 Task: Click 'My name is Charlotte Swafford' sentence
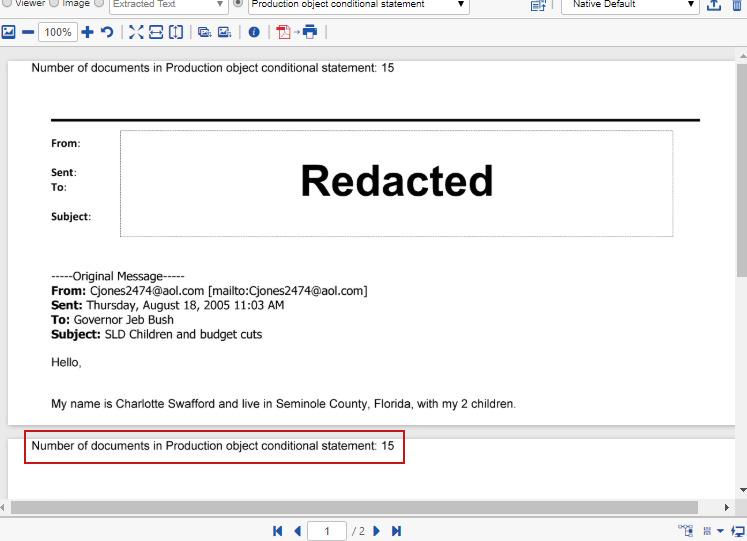(x=283, y=404)
